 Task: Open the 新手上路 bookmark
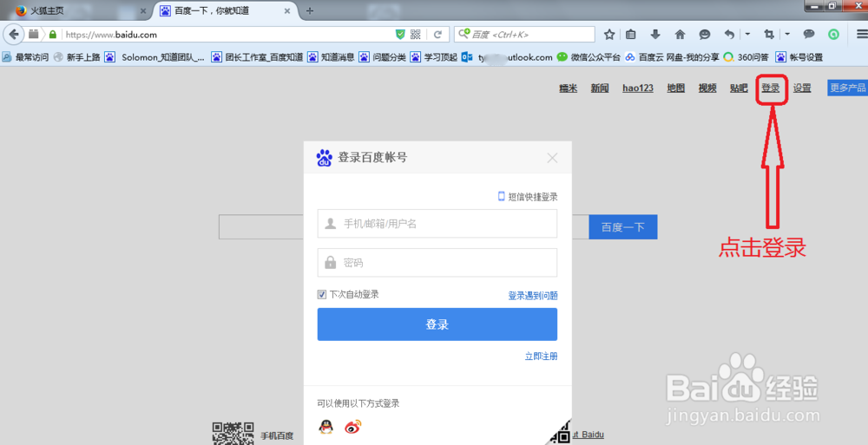77,57
